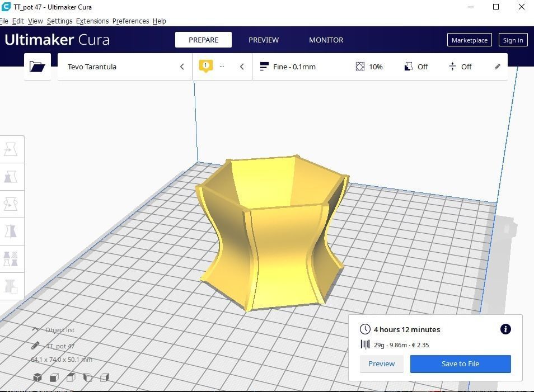534x392 pixels.
Task: Click the support Off icon
Action: [x=408, y=67]
